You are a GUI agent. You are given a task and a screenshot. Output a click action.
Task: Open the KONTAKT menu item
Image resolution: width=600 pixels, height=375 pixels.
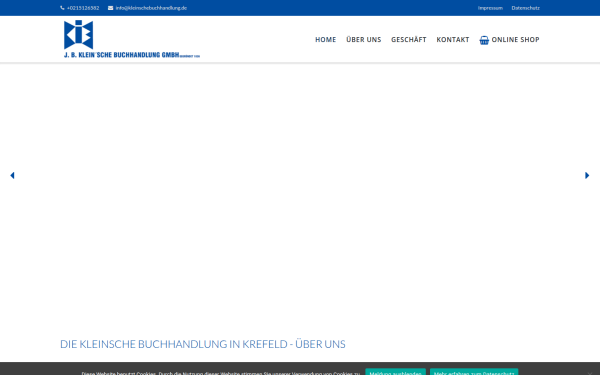tap(453, 40)
